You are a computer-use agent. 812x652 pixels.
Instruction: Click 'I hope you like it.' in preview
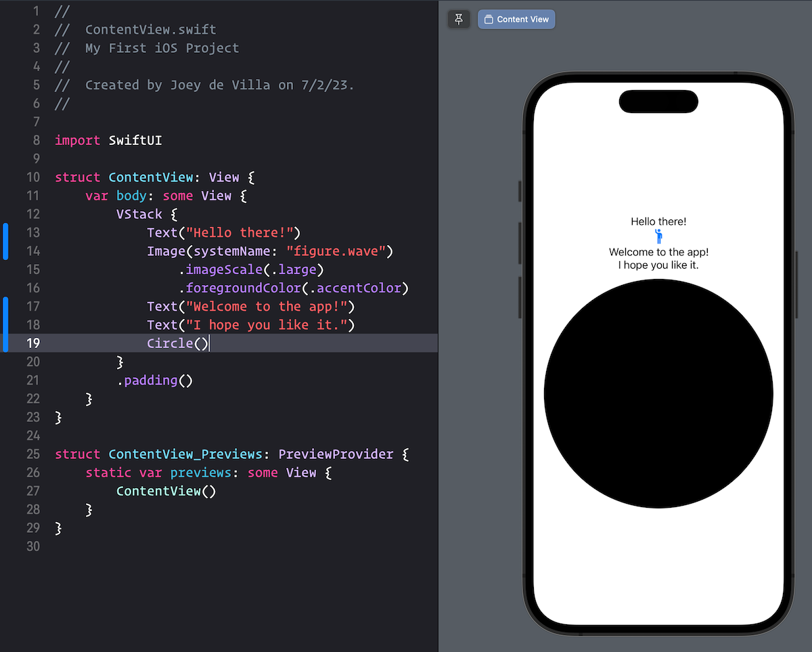(658, 265)
